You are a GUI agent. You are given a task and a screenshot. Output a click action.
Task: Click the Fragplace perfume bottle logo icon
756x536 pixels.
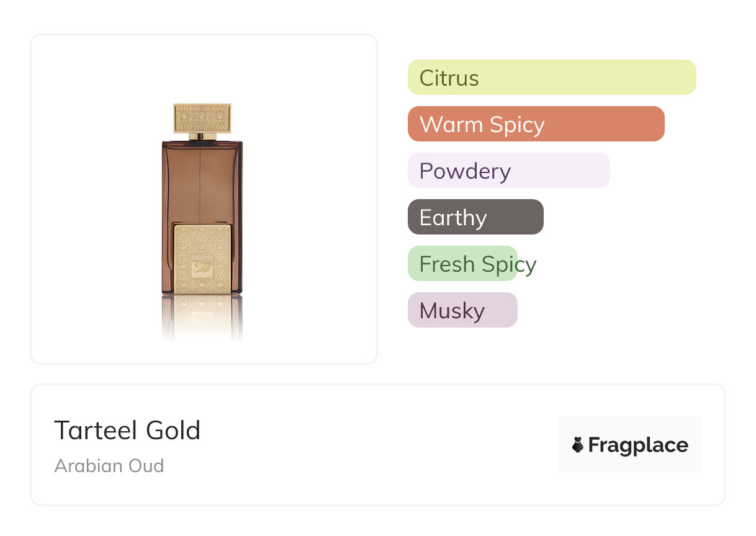[578, 445]
